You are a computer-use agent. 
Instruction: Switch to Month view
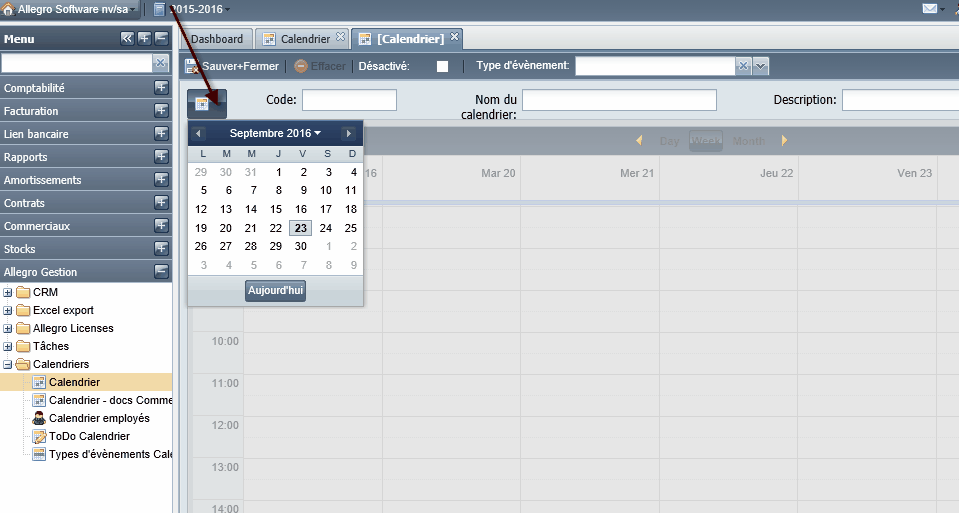click(x=749, y=141)
